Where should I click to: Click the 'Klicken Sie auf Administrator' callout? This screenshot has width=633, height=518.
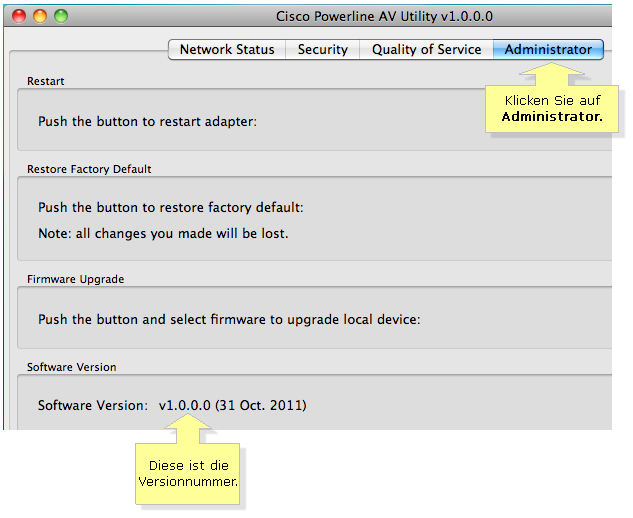pos(552,109)
